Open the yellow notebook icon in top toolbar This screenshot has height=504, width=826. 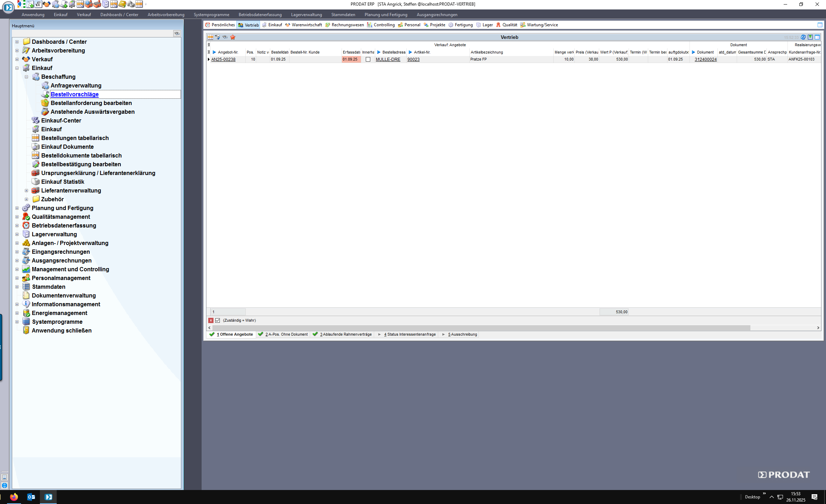click(122, 4)
